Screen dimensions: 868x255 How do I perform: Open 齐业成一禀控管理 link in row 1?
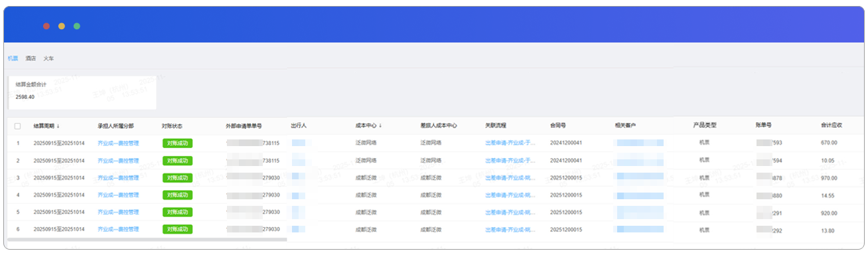(x=118, y=143)
